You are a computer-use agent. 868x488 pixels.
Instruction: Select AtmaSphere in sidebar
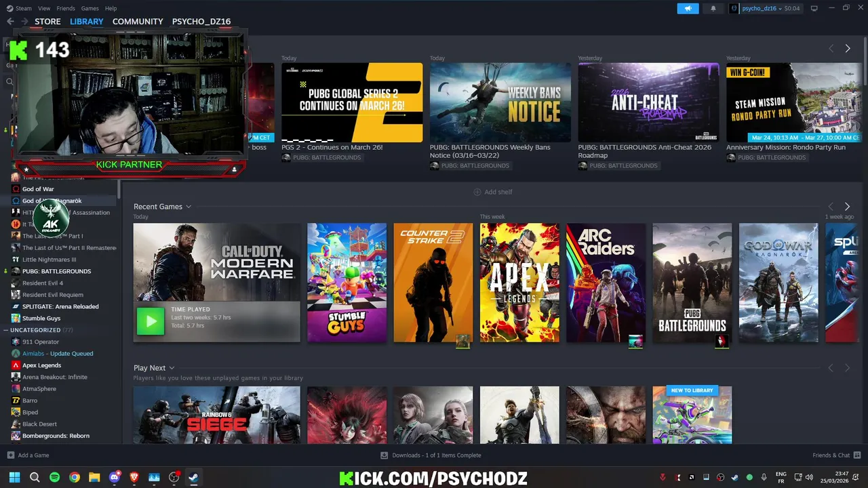(39, 389)
